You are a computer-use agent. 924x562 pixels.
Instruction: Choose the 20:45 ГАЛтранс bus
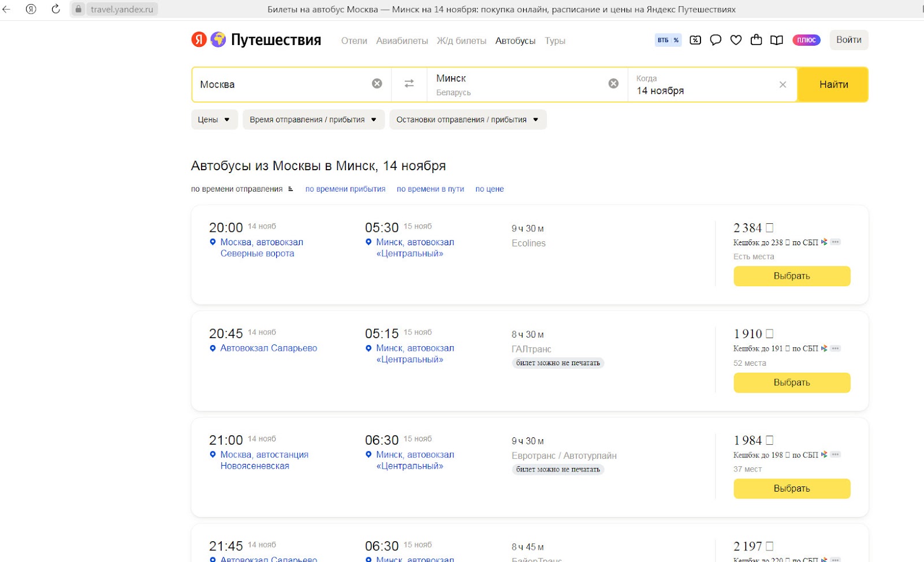pyautogui.click(x=792, y=383)
